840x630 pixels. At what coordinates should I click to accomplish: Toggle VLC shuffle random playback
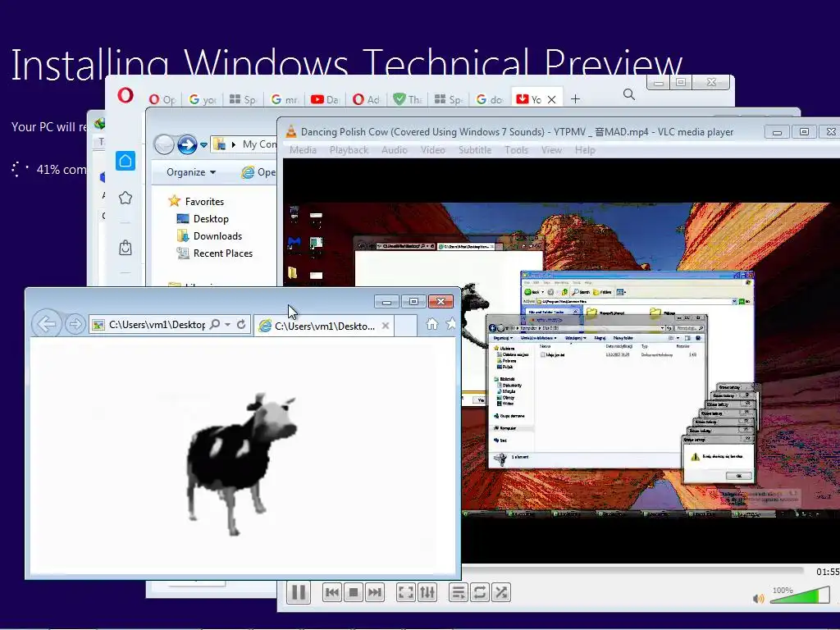[x=501, y=592]
